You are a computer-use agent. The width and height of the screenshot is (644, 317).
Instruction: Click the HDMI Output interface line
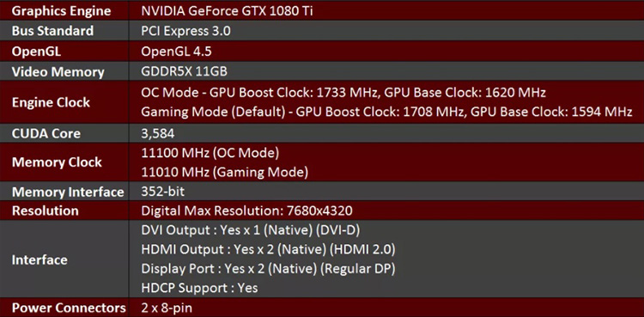pos(268,249)
